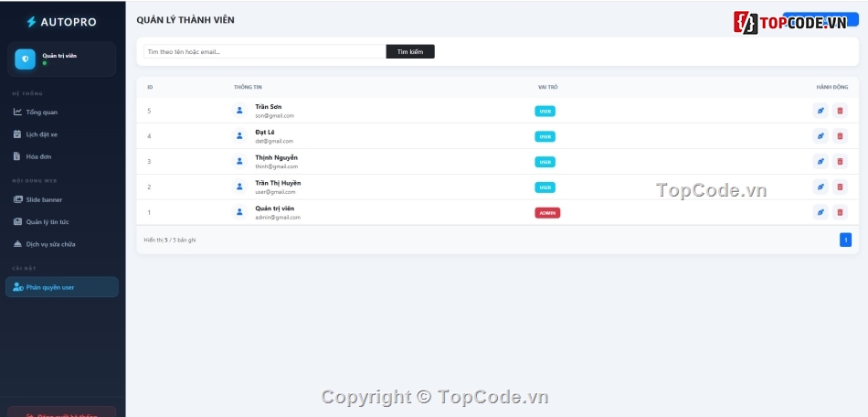Click the Tìm kiếm search button

click(x=410, y=51)
